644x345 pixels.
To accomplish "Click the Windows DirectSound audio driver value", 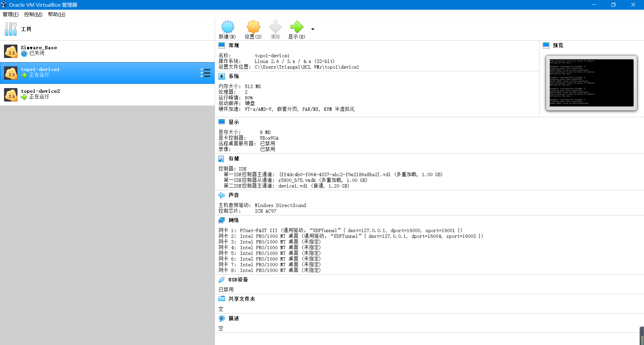I will coord(280,205).
